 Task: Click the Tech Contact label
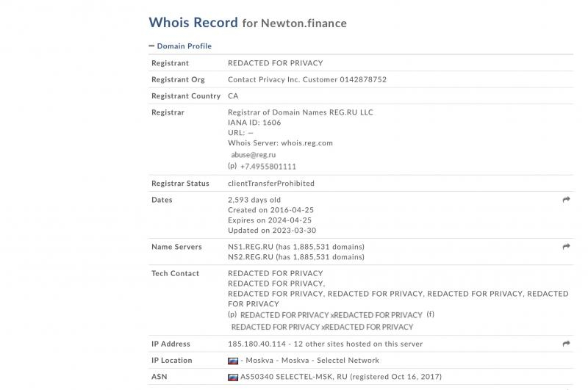[175, 273]
